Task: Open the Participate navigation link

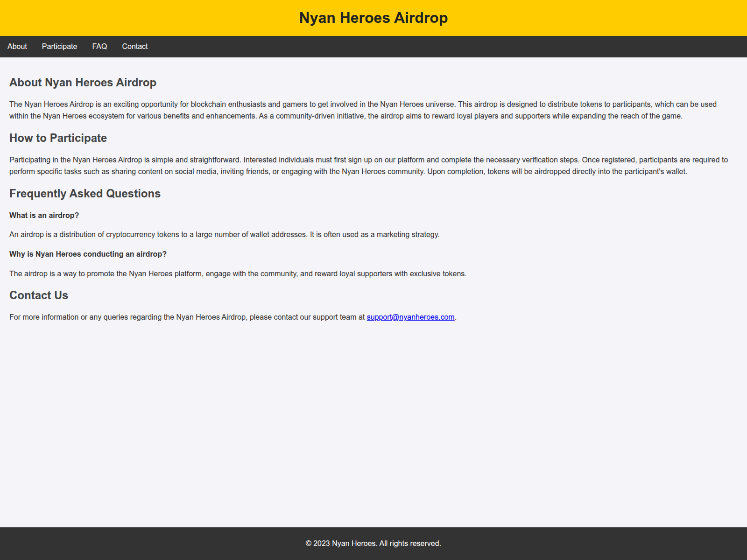Action: coord(59,46)
